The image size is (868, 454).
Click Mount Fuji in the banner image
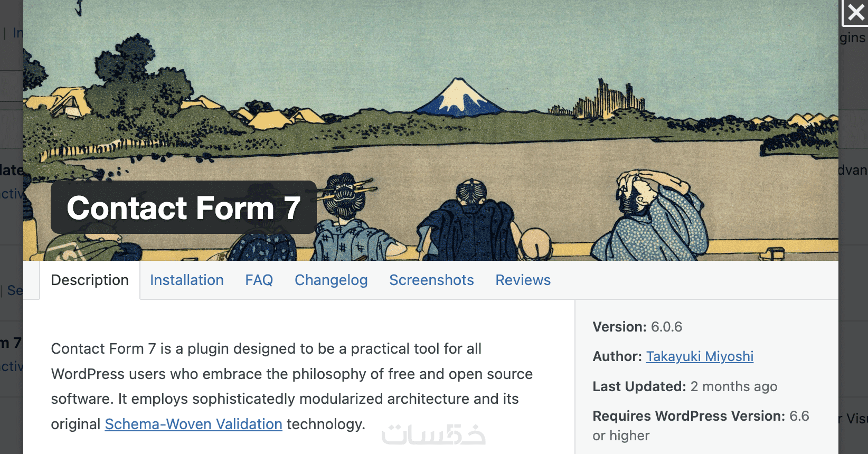click(x=458, y=98)
